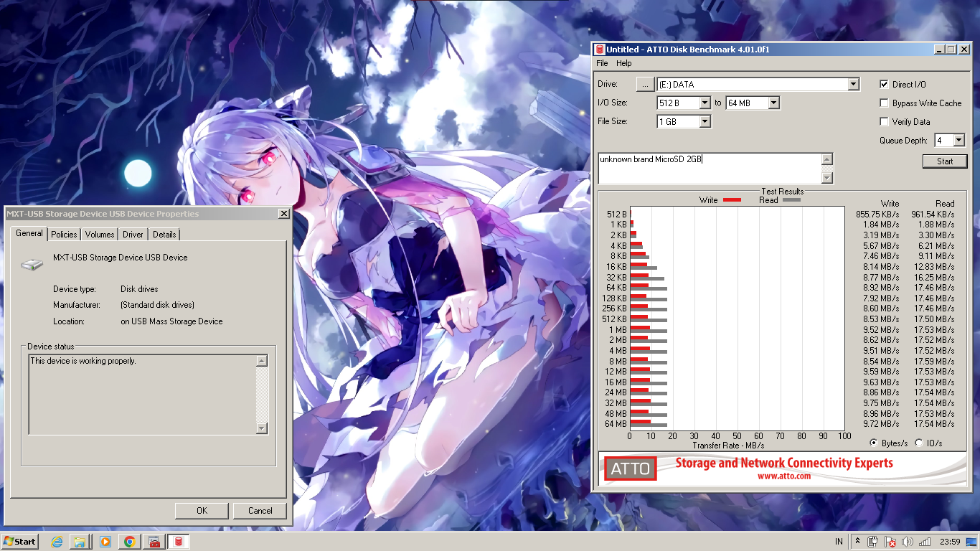
Task: Click the 16 KB read value 12.83 MB/s
Action: pos(934,266)
